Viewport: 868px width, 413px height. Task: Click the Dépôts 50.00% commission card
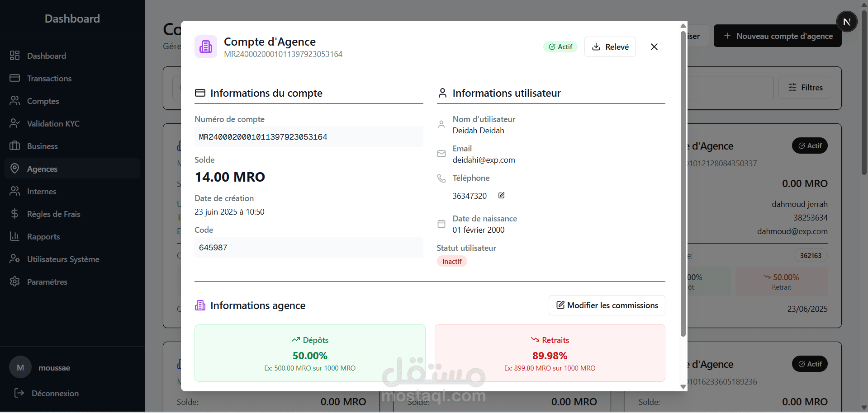coord(310,353)
